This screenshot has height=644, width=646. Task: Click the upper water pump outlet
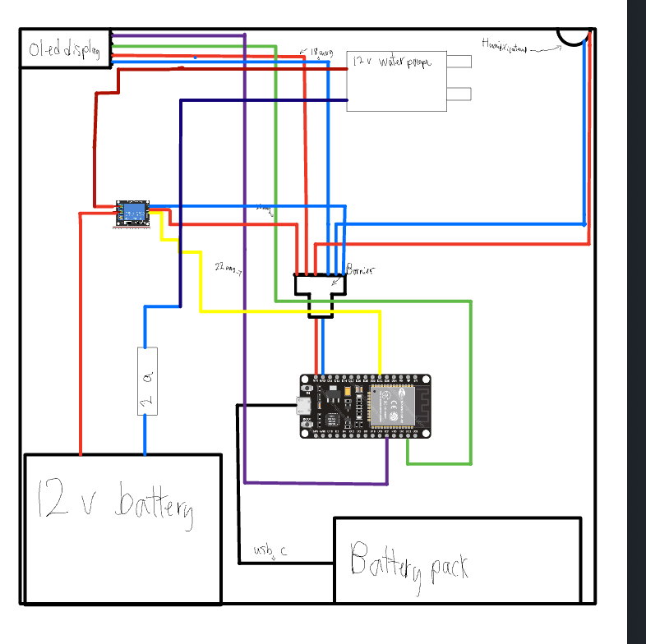click(x=459, y=62)
